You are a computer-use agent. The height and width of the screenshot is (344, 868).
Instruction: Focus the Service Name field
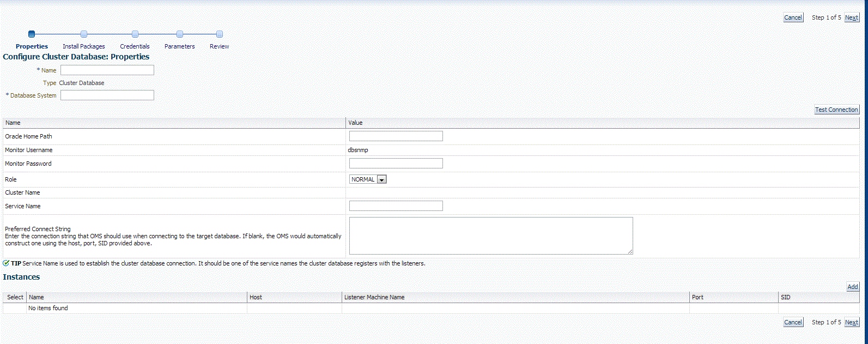396,206
